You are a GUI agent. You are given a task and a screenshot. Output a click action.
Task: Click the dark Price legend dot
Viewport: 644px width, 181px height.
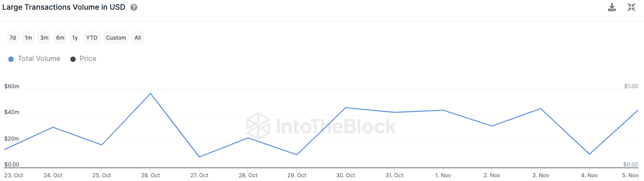pos(73,59)
